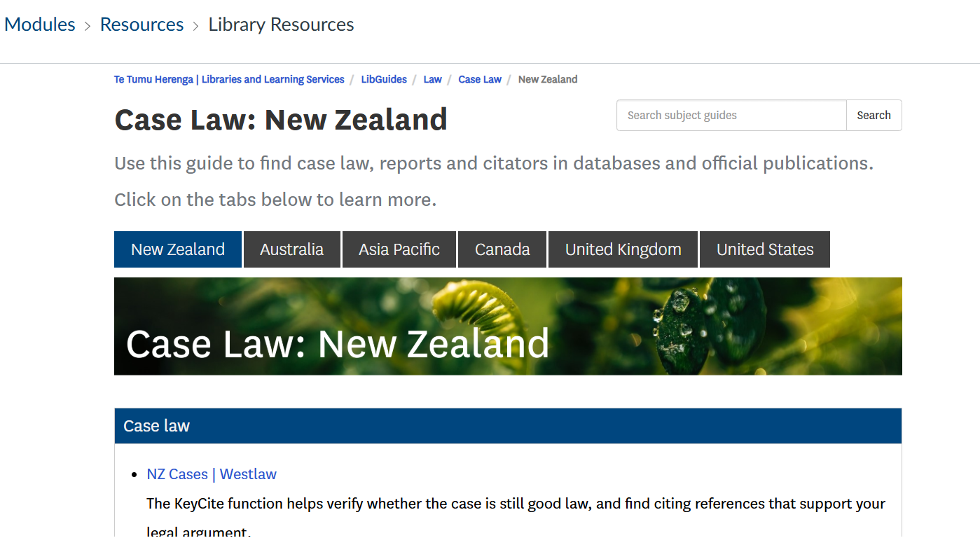Image resolution: width=980 pixels, height=538 pixels.
Task: Open Te Tumu Herenga Libraries and Learning Services
Action: click(x=229, y=80)
